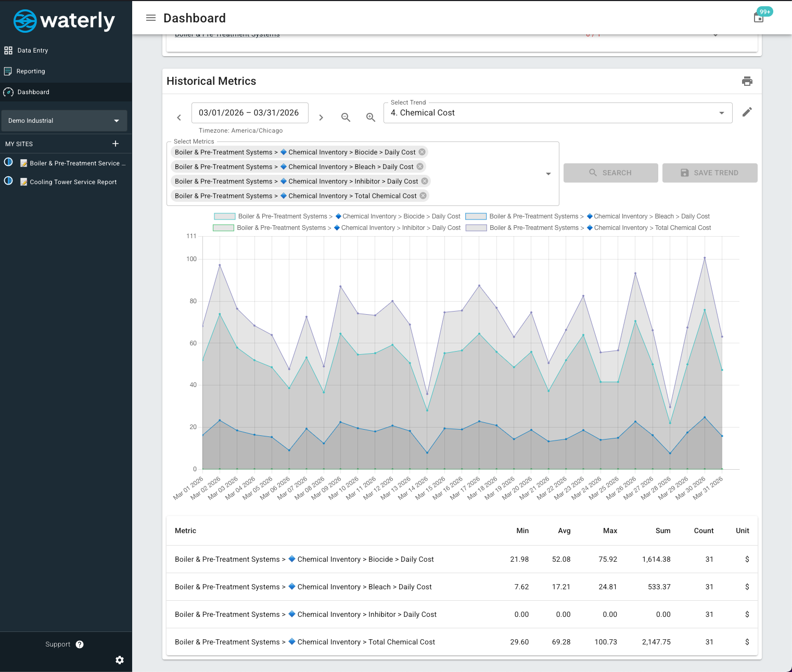Screen dimensions: 792x672
Task: Click the Historical Metrics heading
Action: coord(211,81)
